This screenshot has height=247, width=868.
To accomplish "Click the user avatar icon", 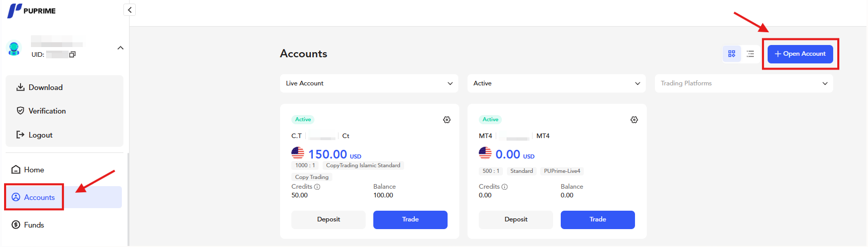I will (x=14, y=49).
